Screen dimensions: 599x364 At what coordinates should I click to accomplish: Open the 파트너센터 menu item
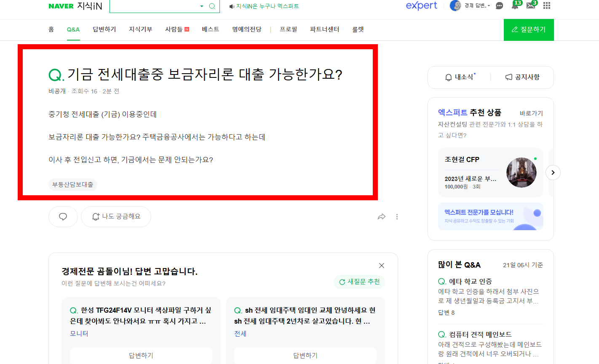coord(325,29)
